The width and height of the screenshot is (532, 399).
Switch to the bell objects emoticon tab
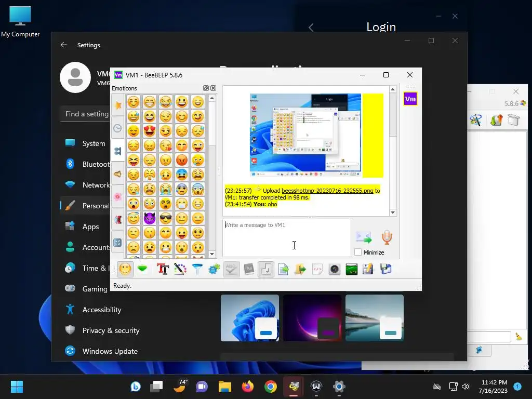pyautogui.click(x=118, y=174)
